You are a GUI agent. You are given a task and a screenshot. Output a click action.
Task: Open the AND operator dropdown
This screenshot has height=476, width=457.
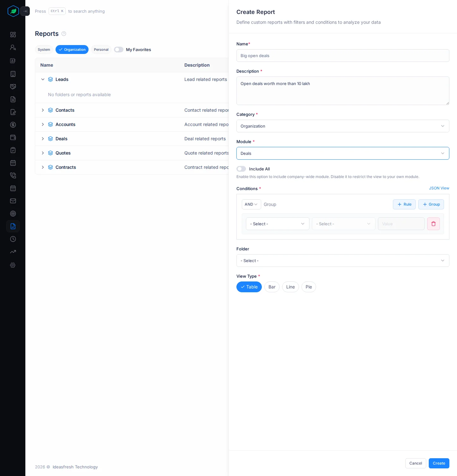pyautogui.click(x=251, y=204)
